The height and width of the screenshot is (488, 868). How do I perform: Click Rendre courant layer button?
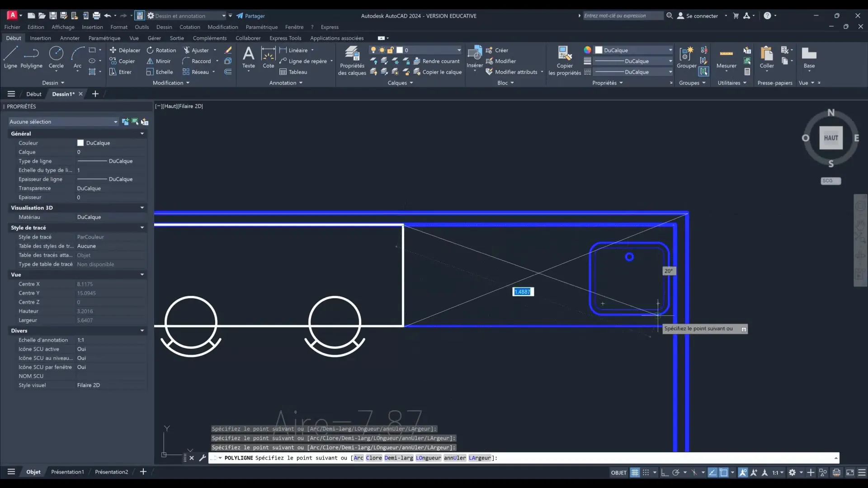[x=437, y=61]
